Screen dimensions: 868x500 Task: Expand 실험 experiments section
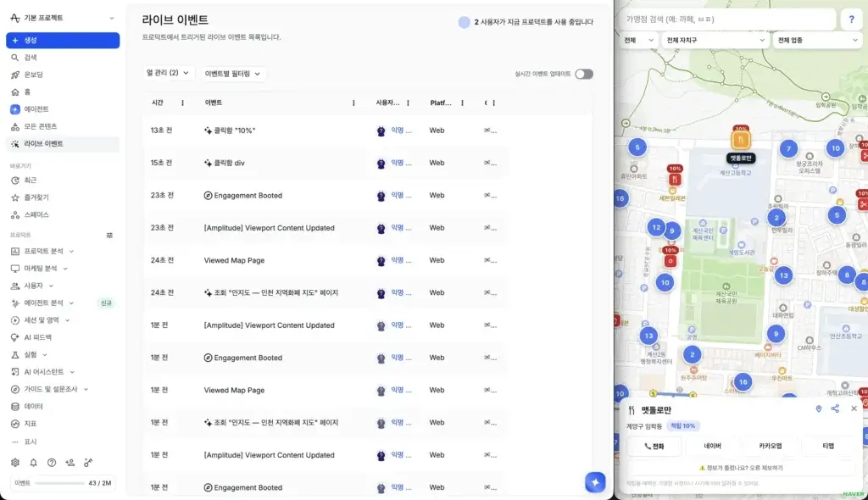click(x=31, y=354)
